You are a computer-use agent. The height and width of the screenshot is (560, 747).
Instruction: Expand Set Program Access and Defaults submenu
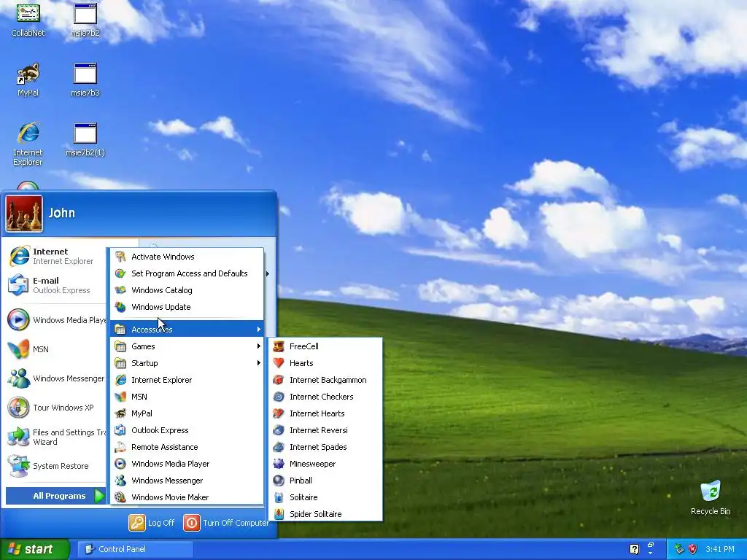pyautogui.click(x=187, y=273)
